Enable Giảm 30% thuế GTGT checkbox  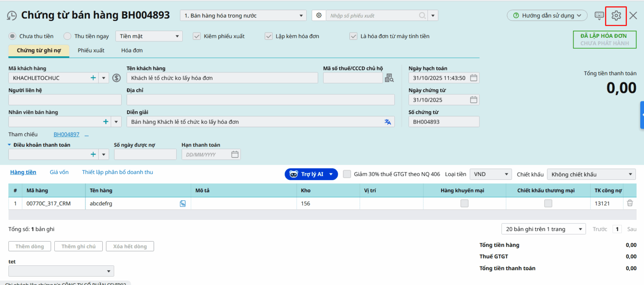click(347, 174)
